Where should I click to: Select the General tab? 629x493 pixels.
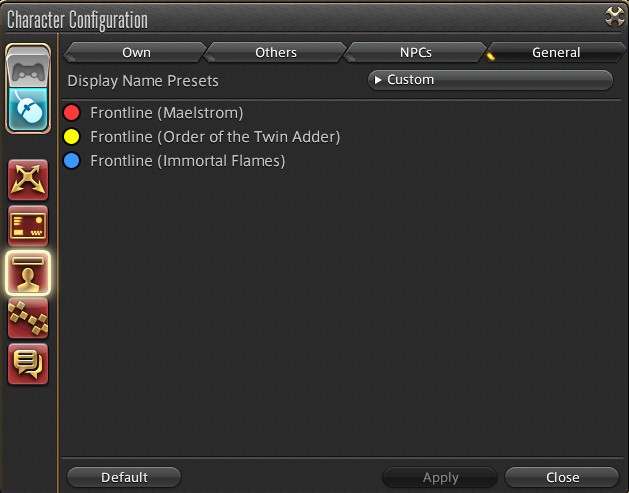point(556,53)
